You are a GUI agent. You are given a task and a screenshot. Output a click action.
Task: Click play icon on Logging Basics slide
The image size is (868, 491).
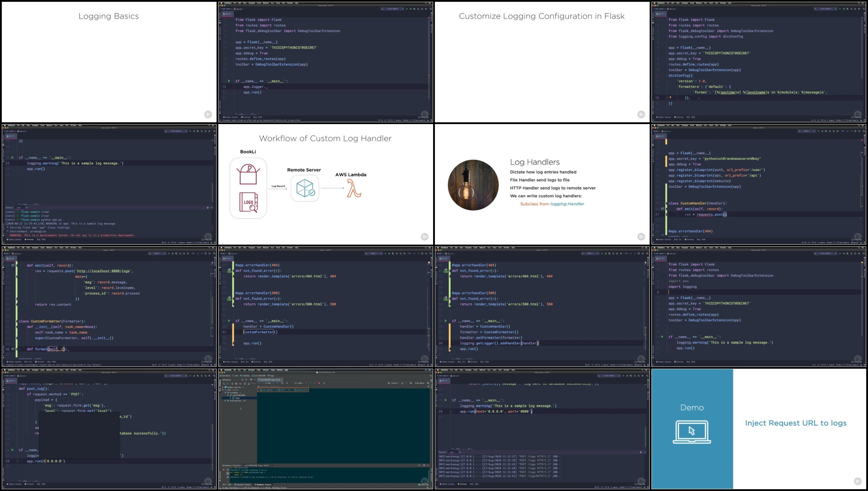click(x=208, y=114)
